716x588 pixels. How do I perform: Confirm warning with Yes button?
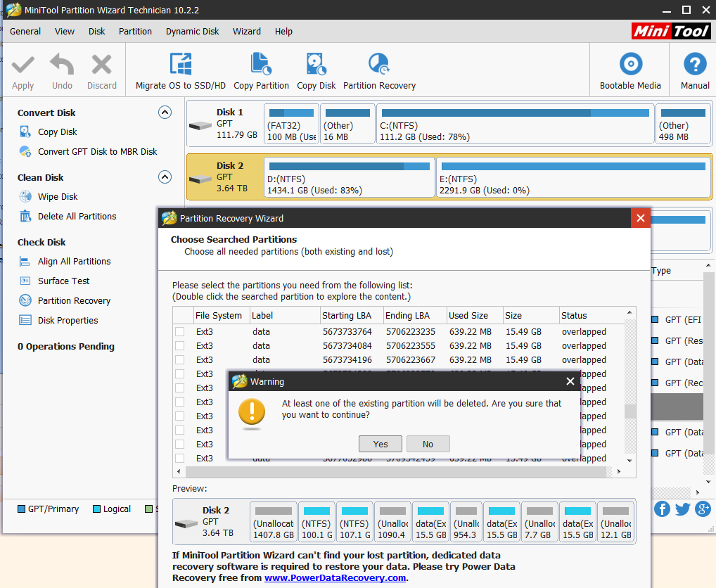[381, 445]
